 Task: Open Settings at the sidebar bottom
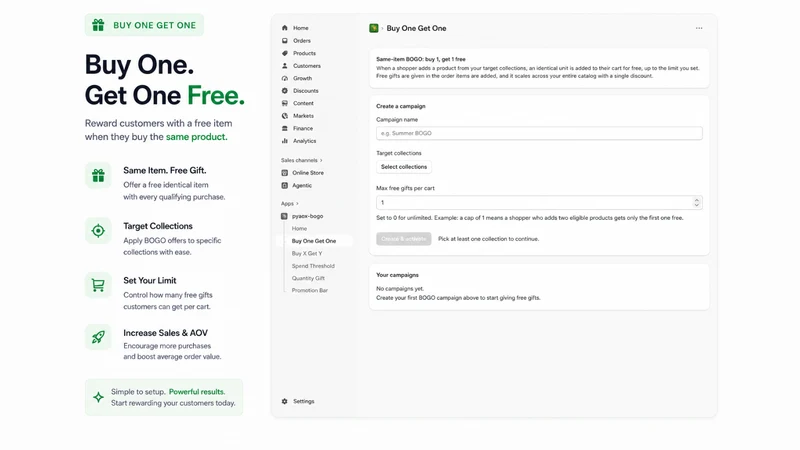click(304, 402)
